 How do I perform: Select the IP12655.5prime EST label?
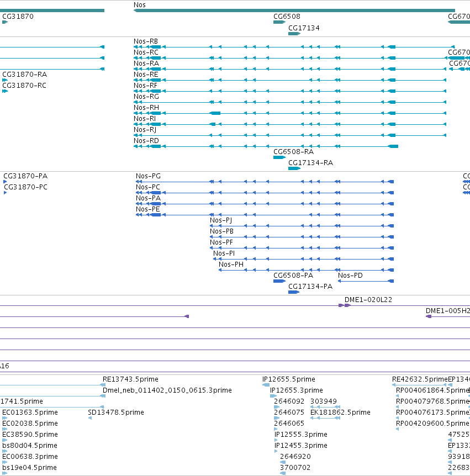288,379
